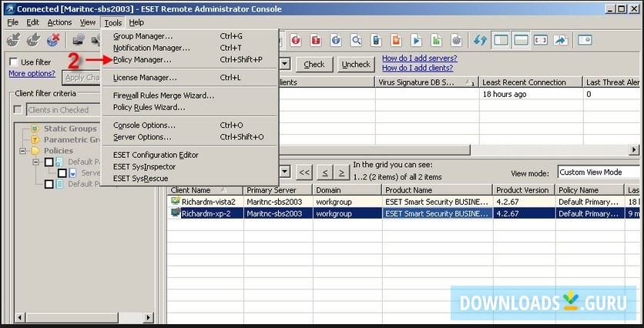This screenshot has height=328, width=644.
Task: Click the top-pane layout toolbar icon
Action: (521, 40)
